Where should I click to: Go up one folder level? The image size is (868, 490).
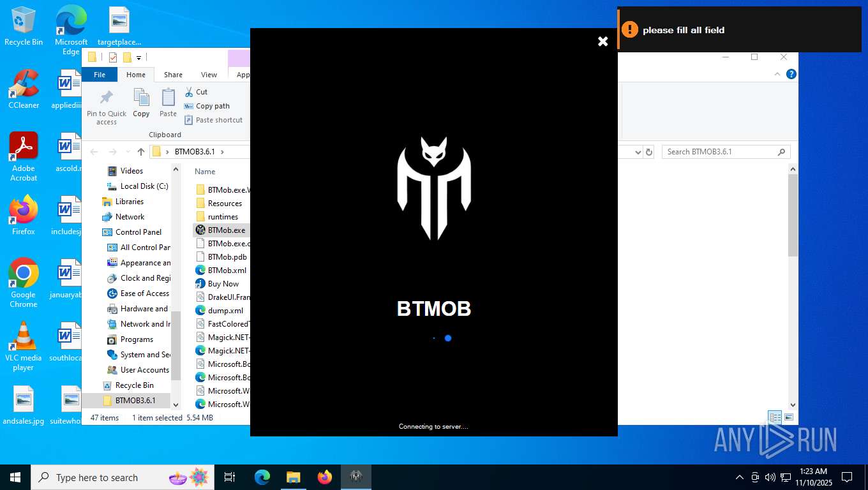141,152
